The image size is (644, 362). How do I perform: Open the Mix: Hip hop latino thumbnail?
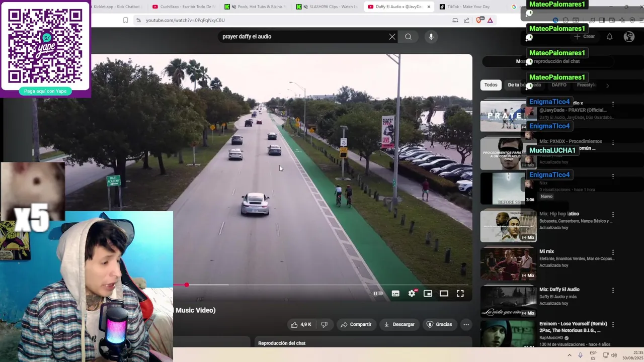click(508, 226)
